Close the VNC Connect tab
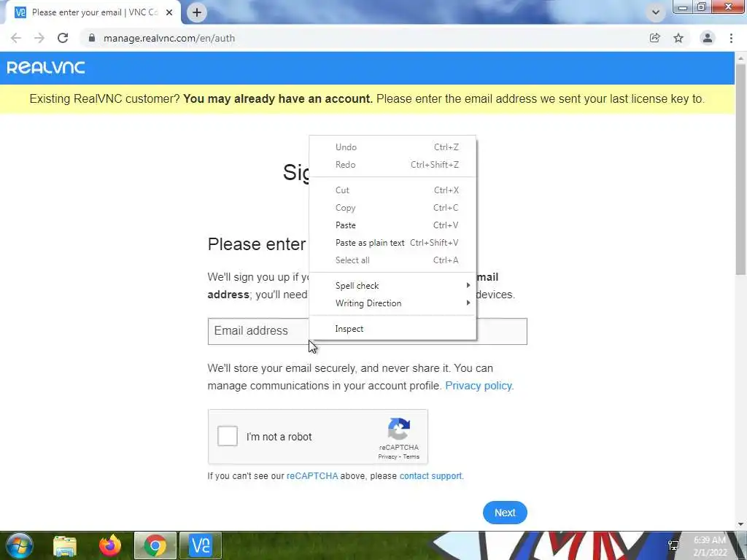Image resolution: width=747 pixels, height=560 pixels. [x=169, y=12]
